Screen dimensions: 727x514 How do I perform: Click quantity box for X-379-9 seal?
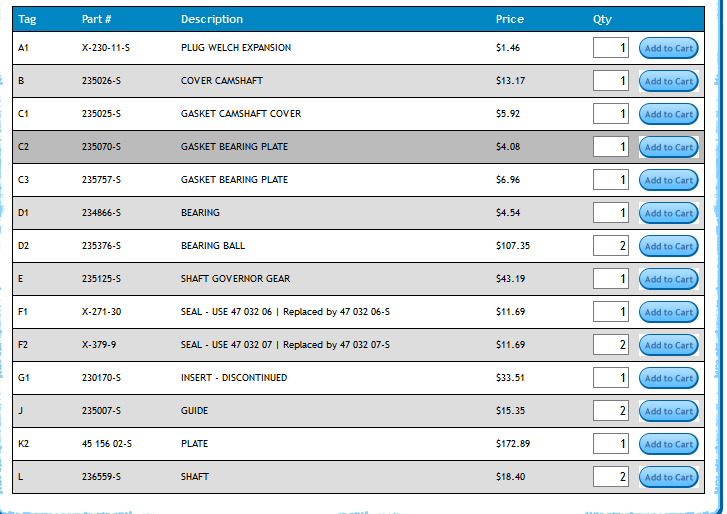pyautogui.click(x=611, y=345)
